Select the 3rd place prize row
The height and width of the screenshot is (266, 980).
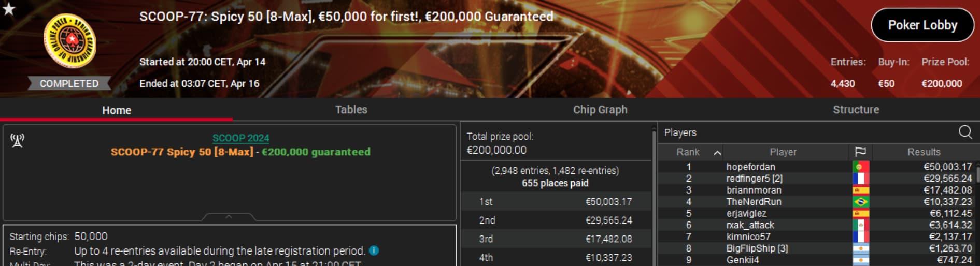(556, 239)
